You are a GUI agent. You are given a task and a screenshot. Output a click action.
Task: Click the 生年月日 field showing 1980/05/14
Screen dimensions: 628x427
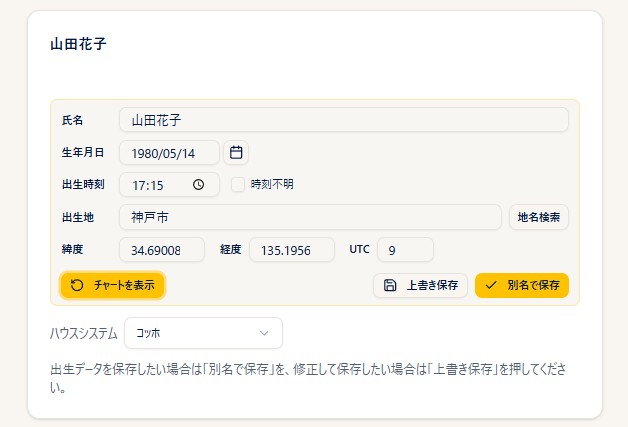click(169, 153)
